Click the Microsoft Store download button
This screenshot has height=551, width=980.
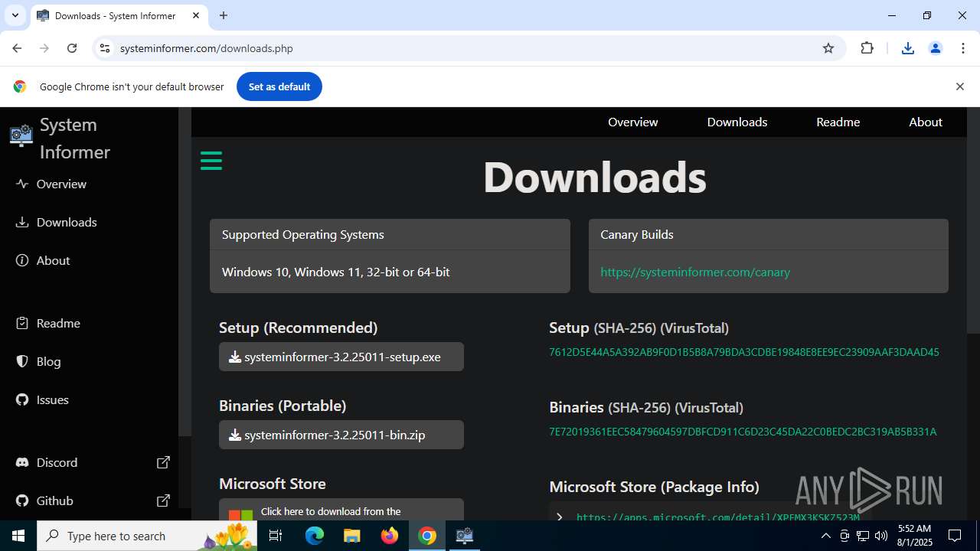(x=341, y=510)
